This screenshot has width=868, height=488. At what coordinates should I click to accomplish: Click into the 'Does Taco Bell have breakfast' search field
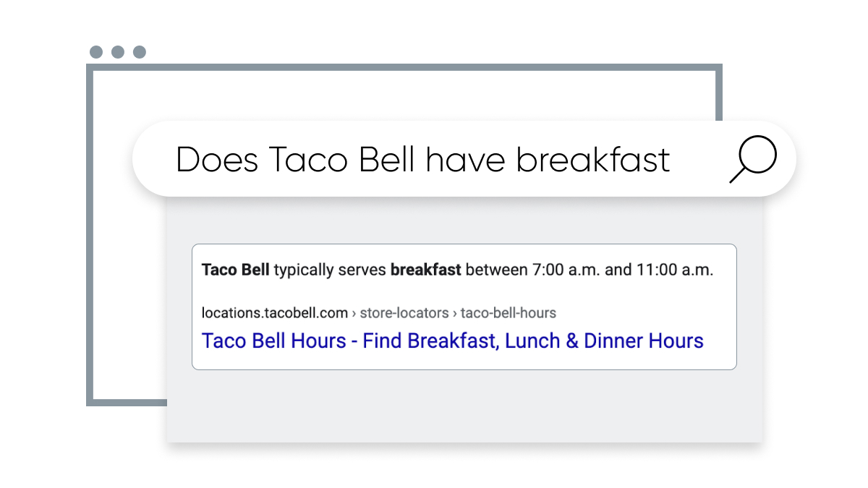(464, 159)
